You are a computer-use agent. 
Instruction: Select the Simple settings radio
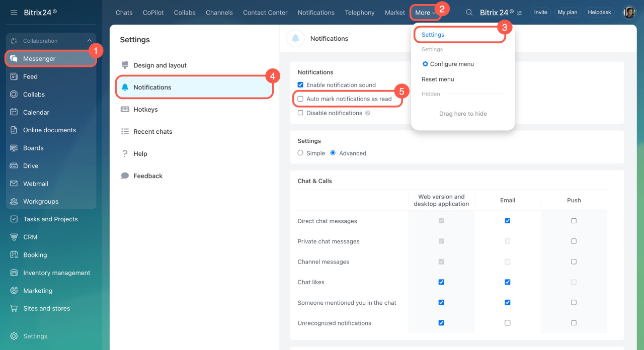pyautogui.click(x=300, y=153)
